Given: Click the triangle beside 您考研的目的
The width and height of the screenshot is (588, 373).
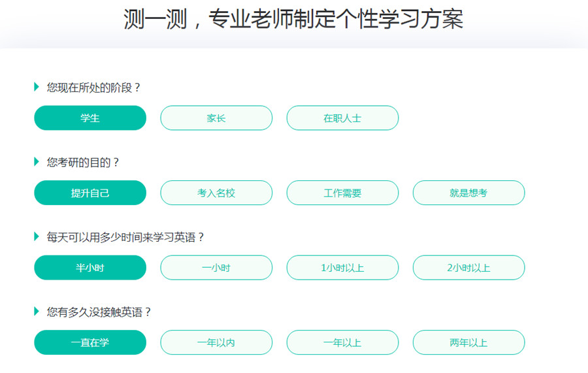Looking at the screenshot, I should point(37,162).
